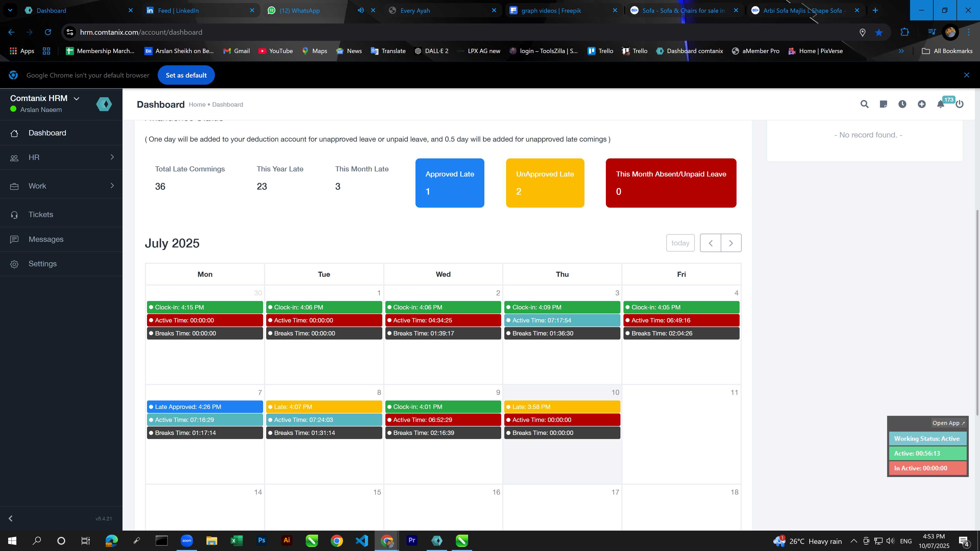Open the media control icon in Chrome toolbar
This screenshot has height=551, width=980.
932,32
